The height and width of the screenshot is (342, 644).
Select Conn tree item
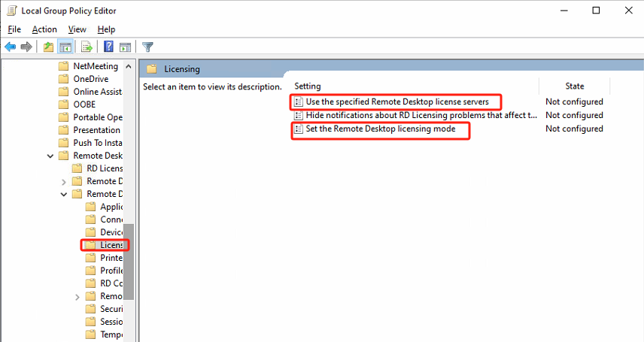(111, 219)
